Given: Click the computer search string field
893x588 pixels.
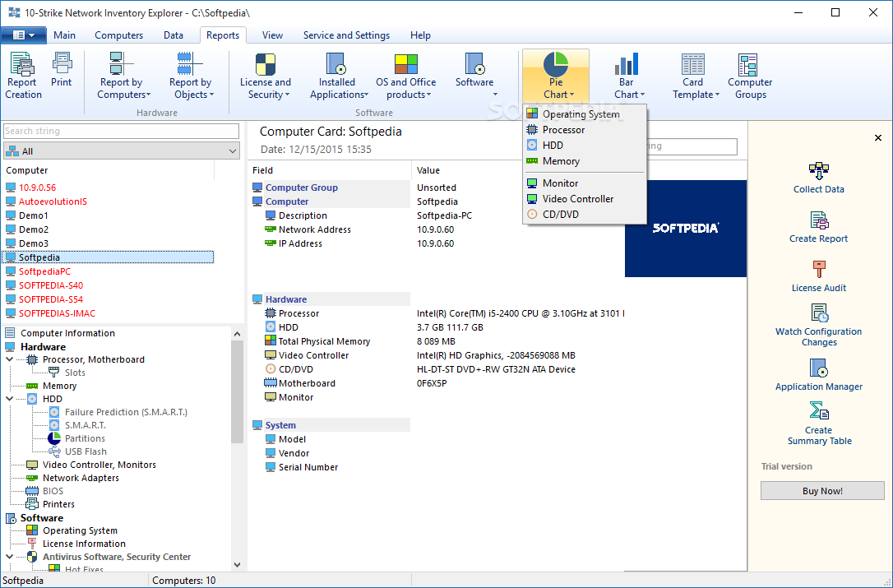Looking at the screenshot, I should tap(122, 131).
